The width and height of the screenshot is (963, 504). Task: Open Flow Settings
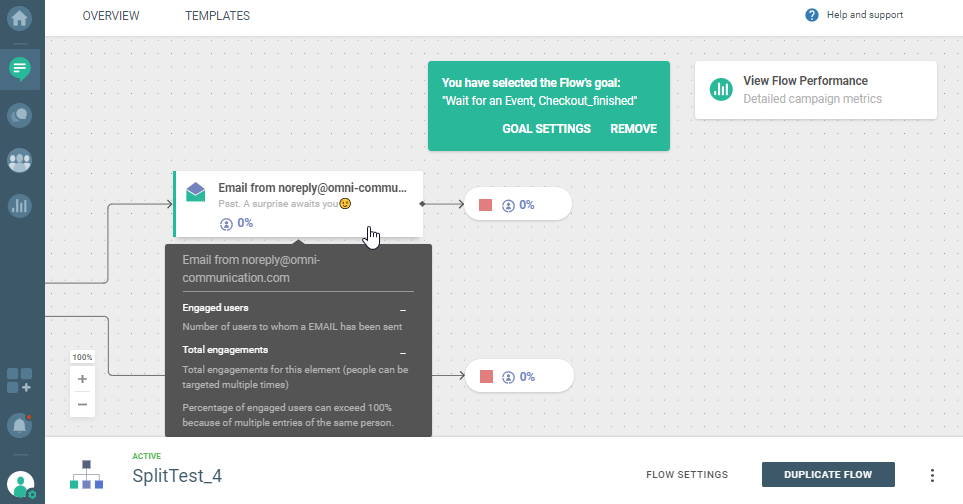687,475
